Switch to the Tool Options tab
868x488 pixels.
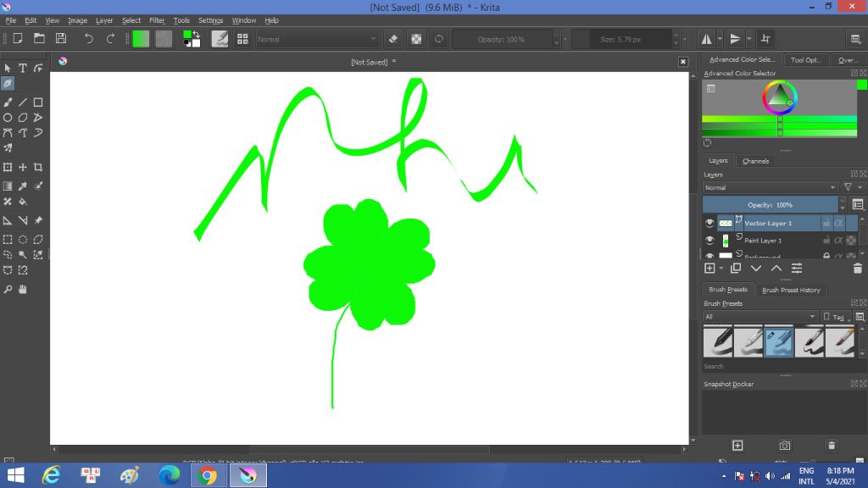805,60
